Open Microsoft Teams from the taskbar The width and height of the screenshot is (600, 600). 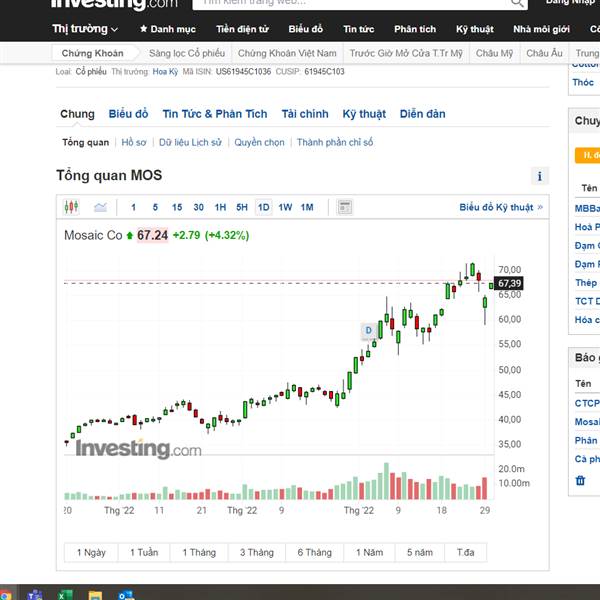35,595
